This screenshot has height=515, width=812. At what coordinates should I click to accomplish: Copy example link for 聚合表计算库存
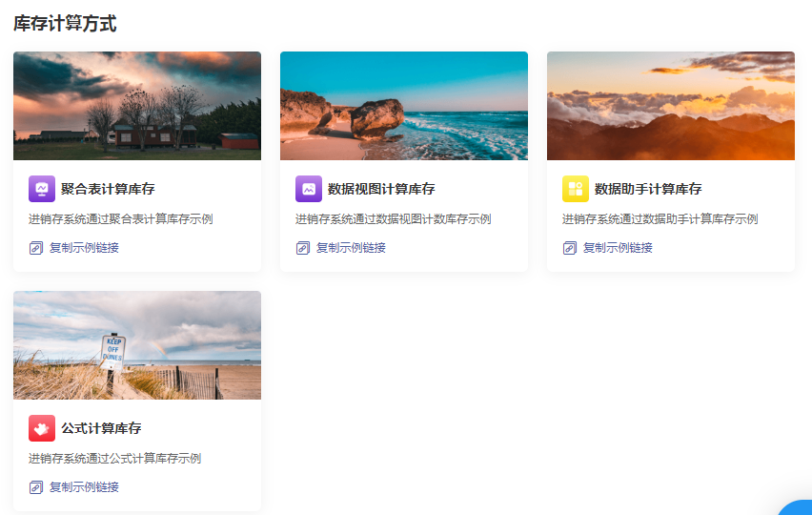click(x=84, y=248)
